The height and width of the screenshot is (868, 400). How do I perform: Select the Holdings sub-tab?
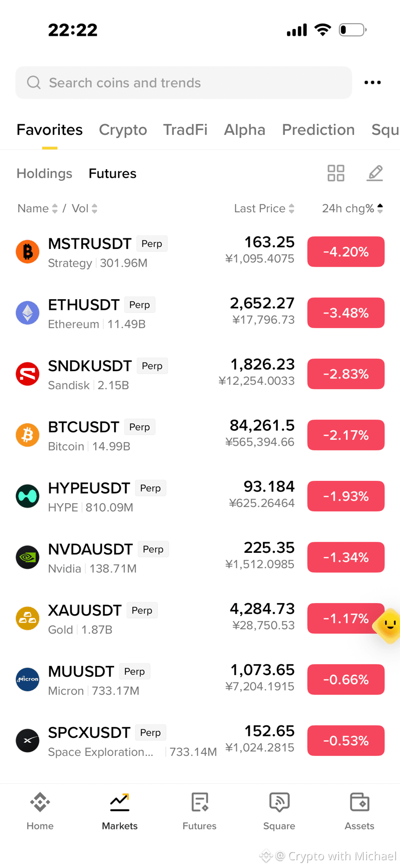click(x=44, y=174)
